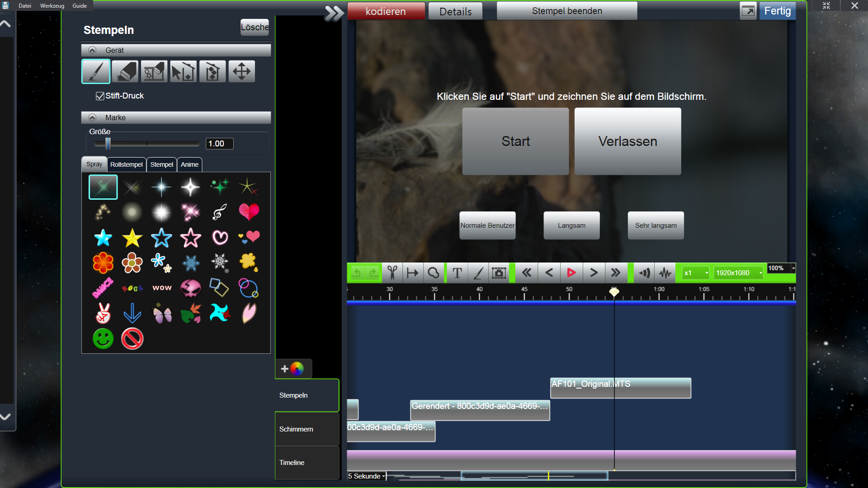Choose the WOW text stamp
Viewport: 868px width, 488px height.
click(162, 288)
